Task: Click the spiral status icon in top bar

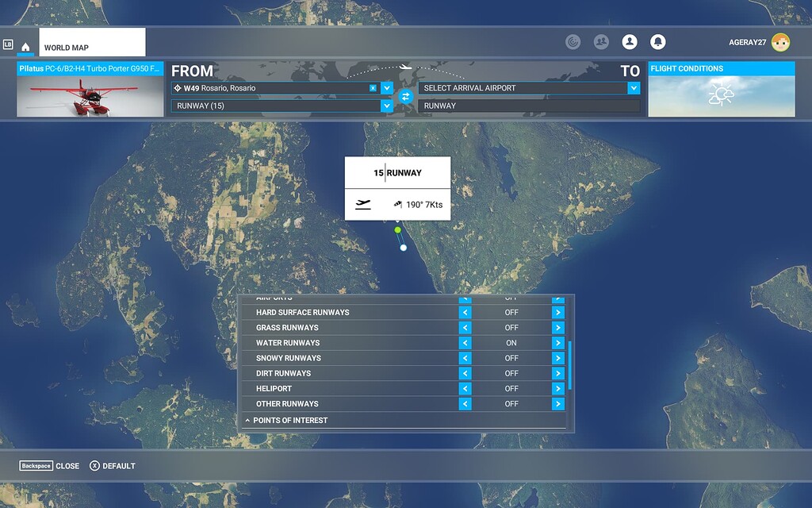Action: pos(573,41)
